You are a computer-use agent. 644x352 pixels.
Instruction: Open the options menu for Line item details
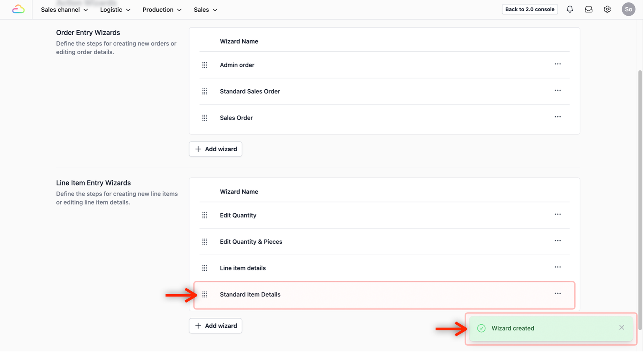[557, 267]
